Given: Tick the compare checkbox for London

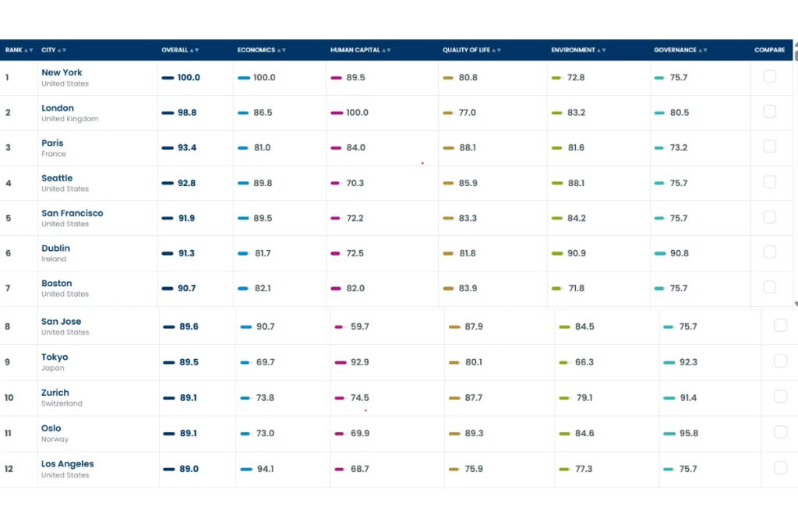Looking at the screenshot, I should coord(769,112).
